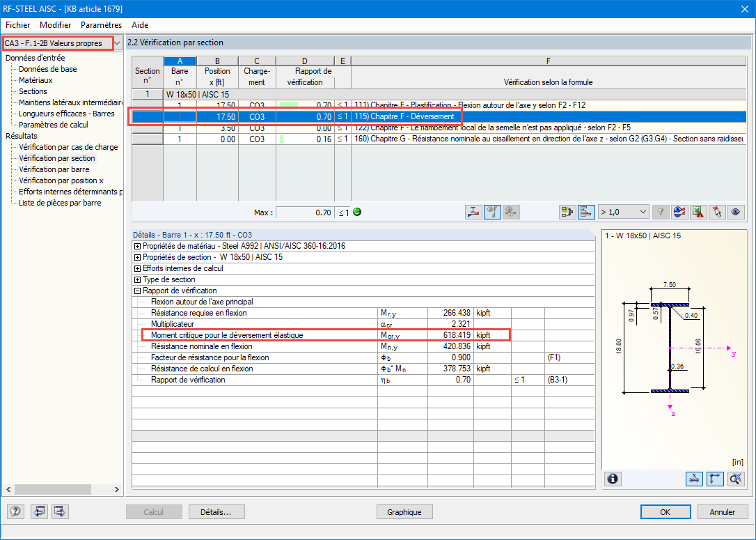Select Paramètres de calcul tree item
This screenshot has width=756, height=540.
[54, 125]
